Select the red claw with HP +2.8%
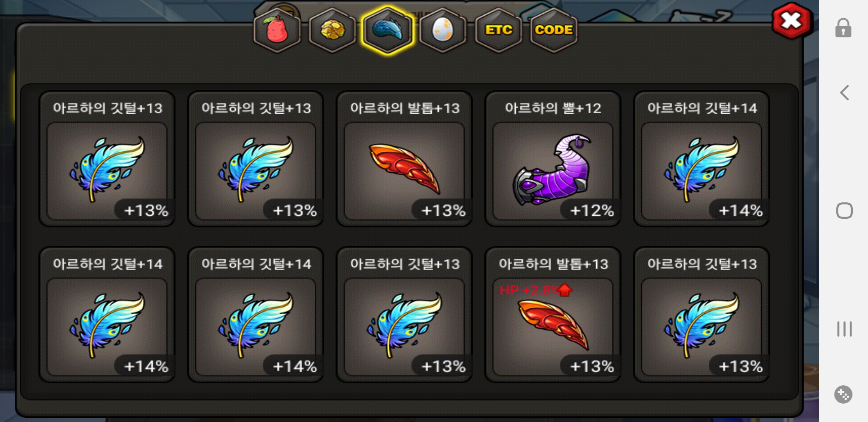Viewport: 868px width, 422px height. click(553, 315)
